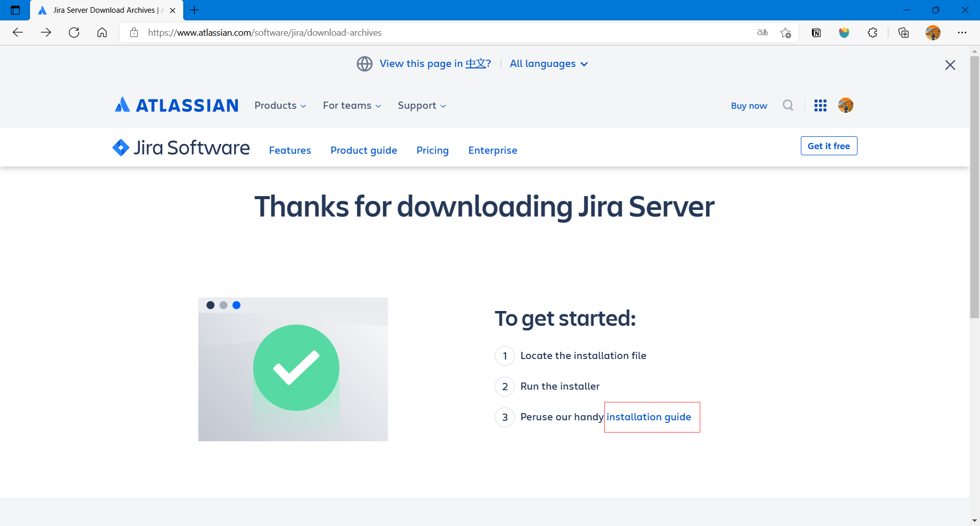Click the translate page icon
The height and width of the screenshot is (526, 980).
[762, 33]
